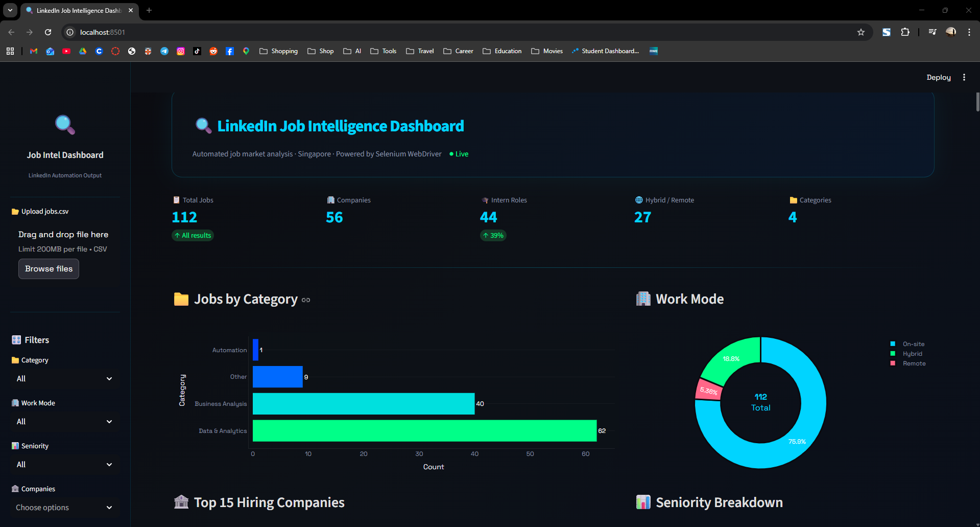This screenshot has height=527, width=980.
Task: Click the Drag and drop file here area
Action: (x=65, y=254)
